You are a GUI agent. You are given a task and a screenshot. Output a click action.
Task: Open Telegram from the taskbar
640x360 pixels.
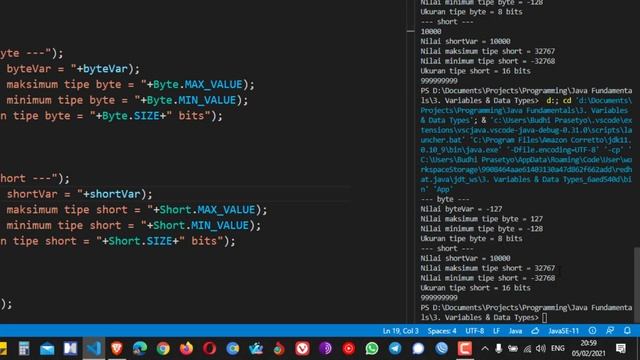coord(395,349)
